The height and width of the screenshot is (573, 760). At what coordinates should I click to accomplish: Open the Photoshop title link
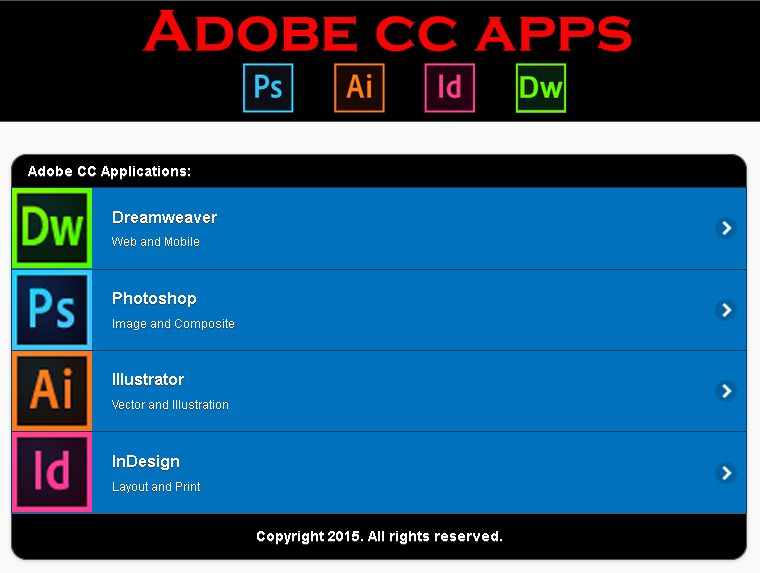tap(154, 299)
